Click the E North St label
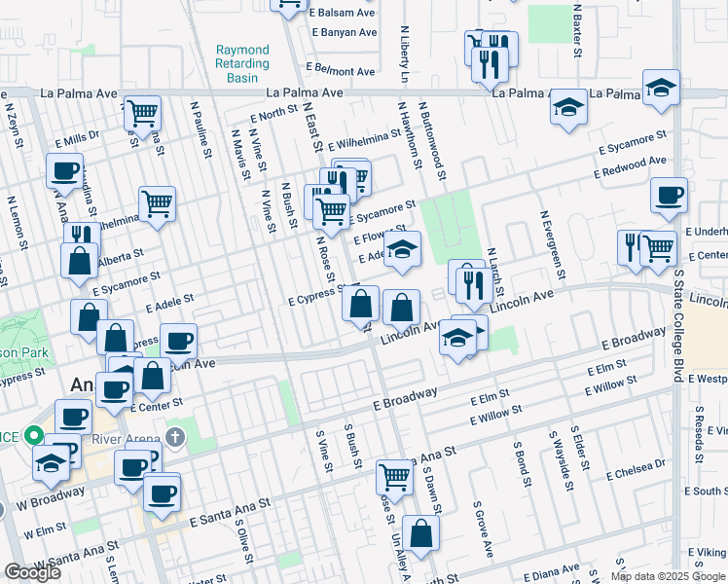Viewport: 728px width, 584px height. pos(273,114)
